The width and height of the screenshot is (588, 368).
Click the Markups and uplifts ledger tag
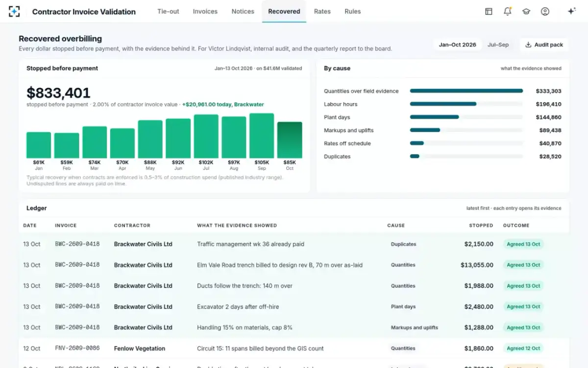pyautogui.click(x=415, y=327)
